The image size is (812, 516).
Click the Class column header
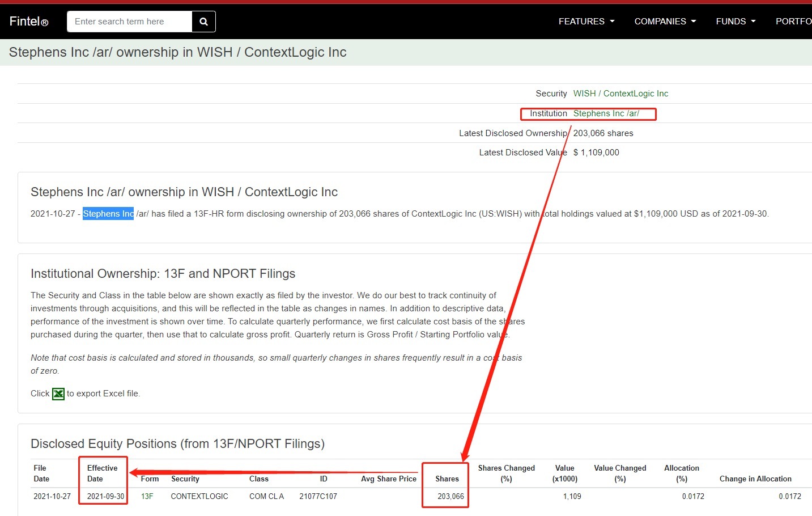[259, 479]
